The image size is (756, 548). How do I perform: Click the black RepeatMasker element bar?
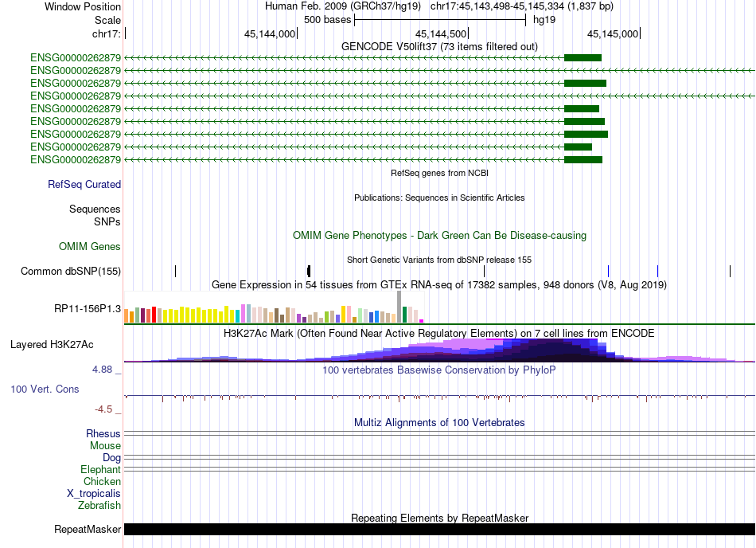(439, 529)
